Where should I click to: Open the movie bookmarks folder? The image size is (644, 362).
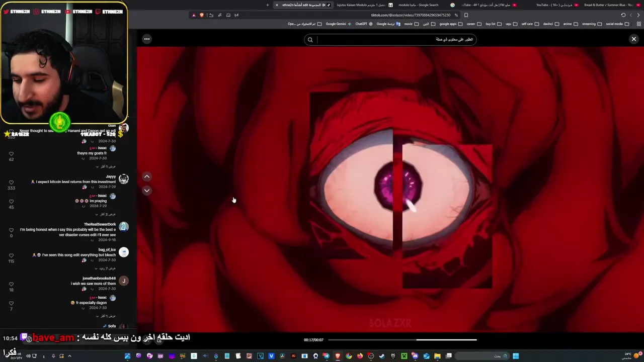coord(412,24)
